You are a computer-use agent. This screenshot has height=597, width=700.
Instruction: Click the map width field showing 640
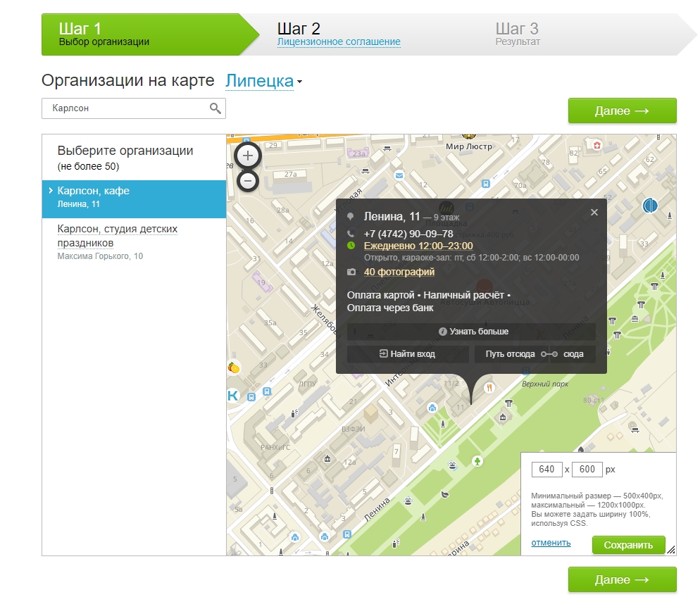[x=546, y=469]
